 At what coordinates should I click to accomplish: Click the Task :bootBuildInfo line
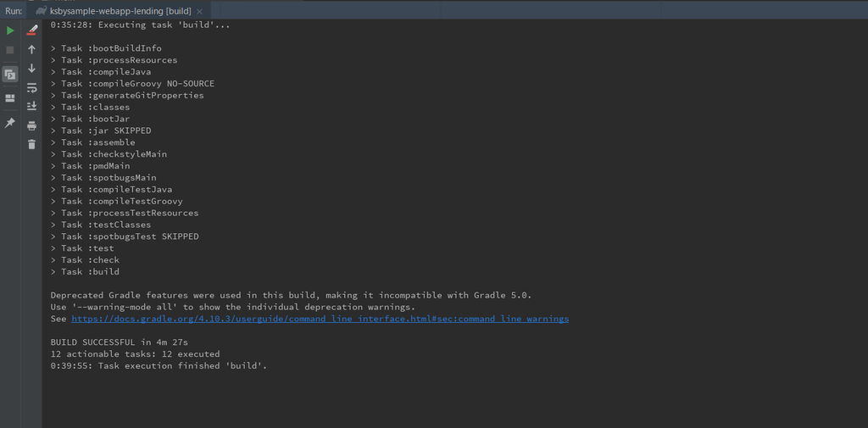click(x=106, y=48)
